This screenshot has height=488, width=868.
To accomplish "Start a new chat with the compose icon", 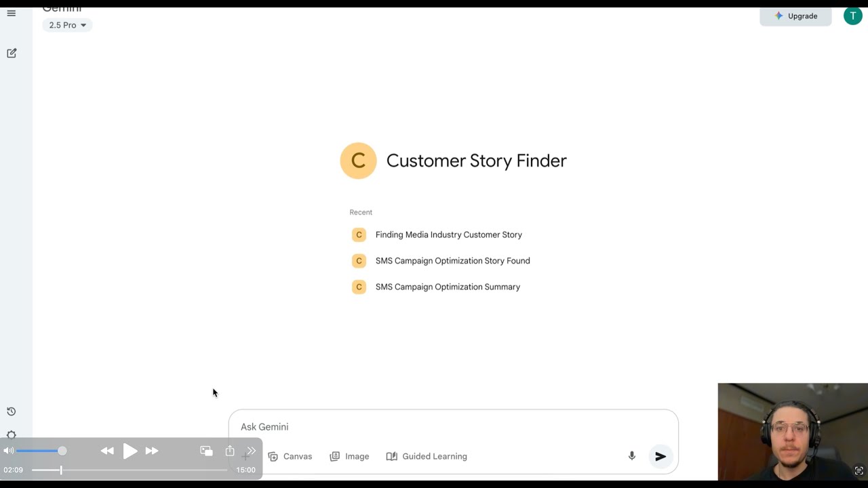I will click(x=12, y=53).
